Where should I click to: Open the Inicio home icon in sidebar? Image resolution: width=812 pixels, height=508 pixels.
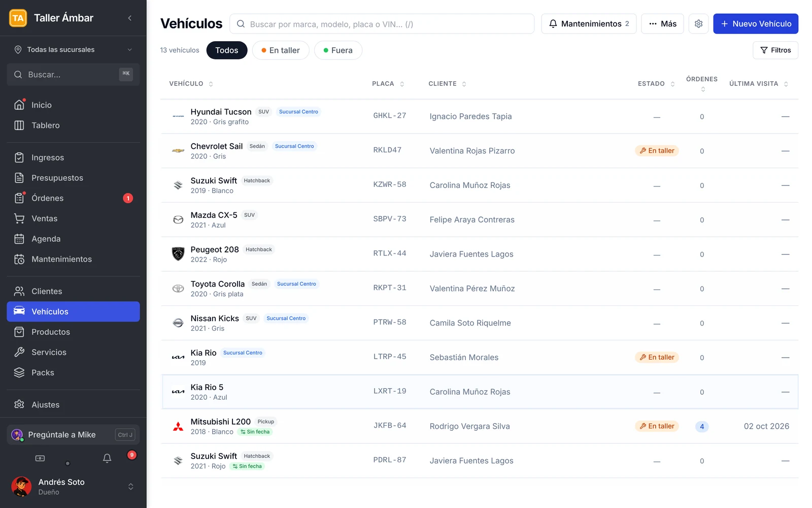(19, 105)
